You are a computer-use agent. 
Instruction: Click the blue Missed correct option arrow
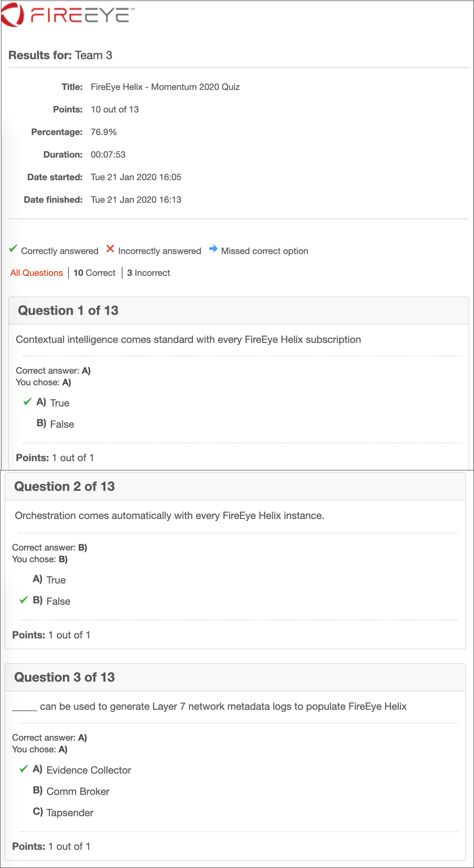click(213, 249)
